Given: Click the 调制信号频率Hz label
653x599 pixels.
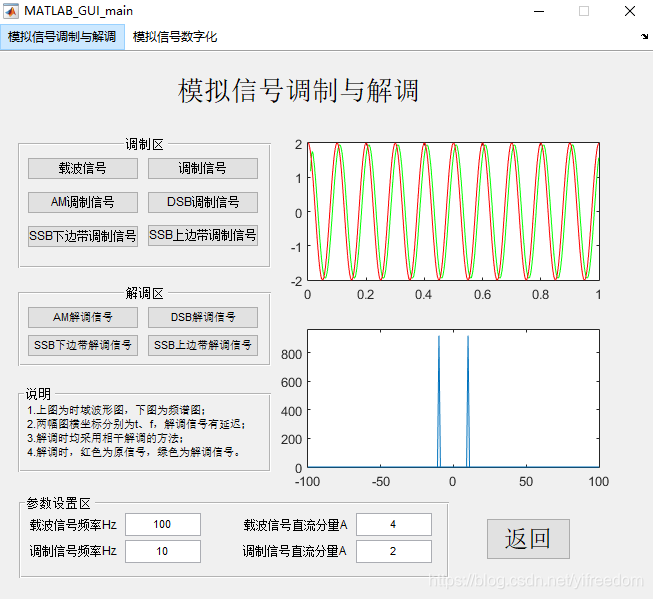Looking at the screenshot, I should coord(73,552).
